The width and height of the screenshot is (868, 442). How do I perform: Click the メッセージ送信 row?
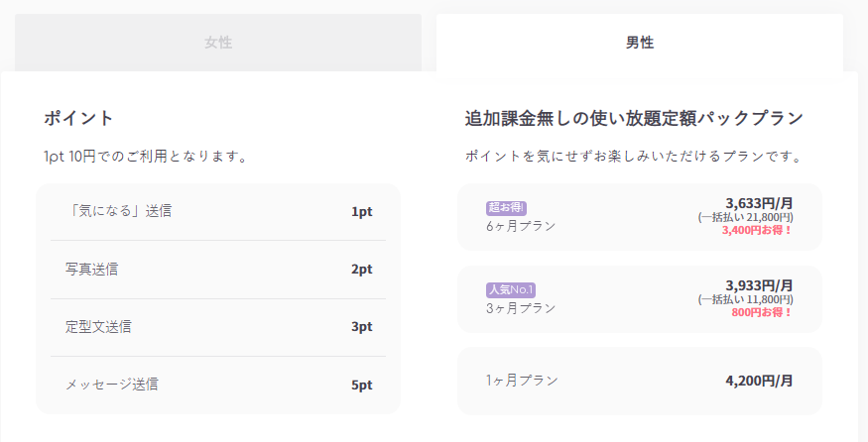point(218,385)
